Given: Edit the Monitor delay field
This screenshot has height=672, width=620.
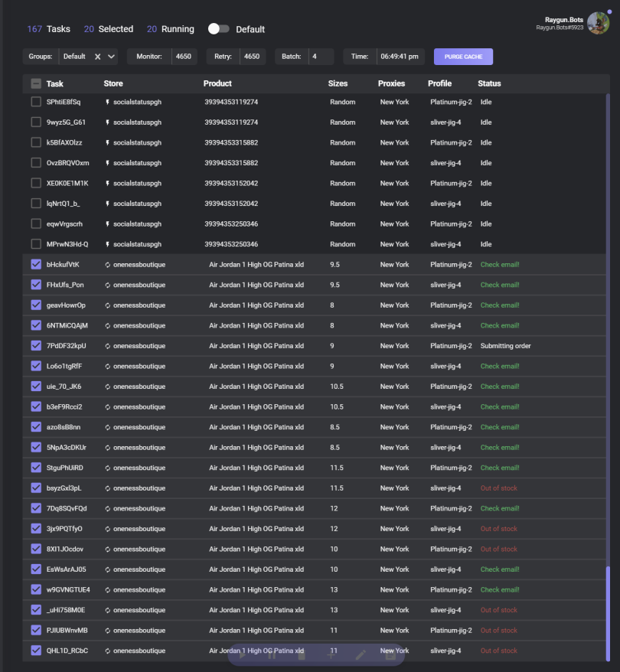Looking at the screenshot, I should point(184,57).
